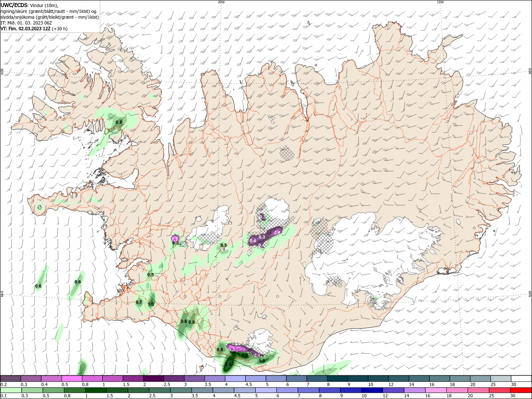This screenshot has width=532, height=399.
Task: Pick the bright red rain-scale swatch above 30
Action: pos(521,390)
